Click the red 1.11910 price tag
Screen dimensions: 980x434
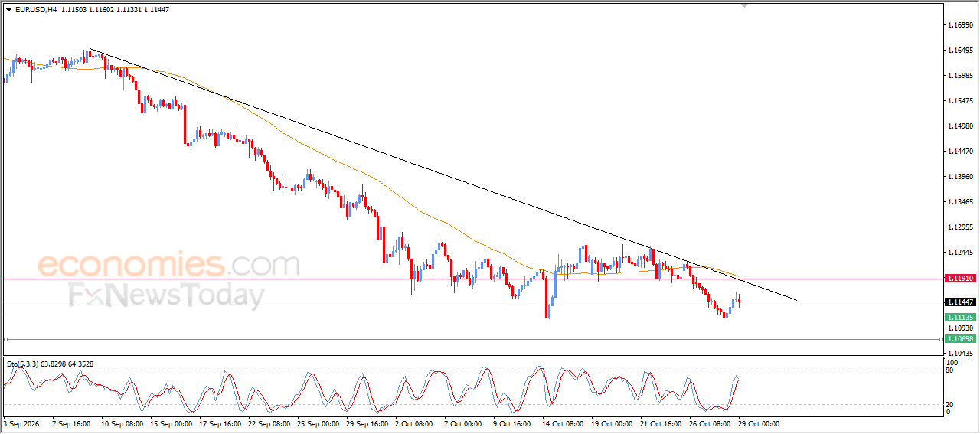click(x=960, y=279)
